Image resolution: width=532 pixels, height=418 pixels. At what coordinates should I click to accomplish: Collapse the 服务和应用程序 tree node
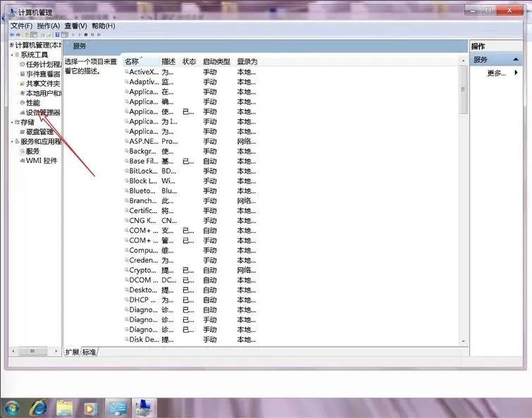(12, 142)
